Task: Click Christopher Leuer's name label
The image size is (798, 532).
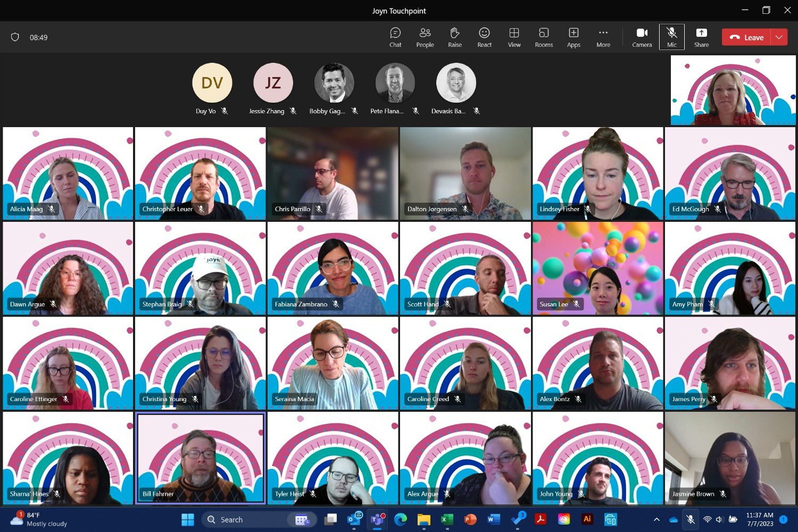Action: 167,209
